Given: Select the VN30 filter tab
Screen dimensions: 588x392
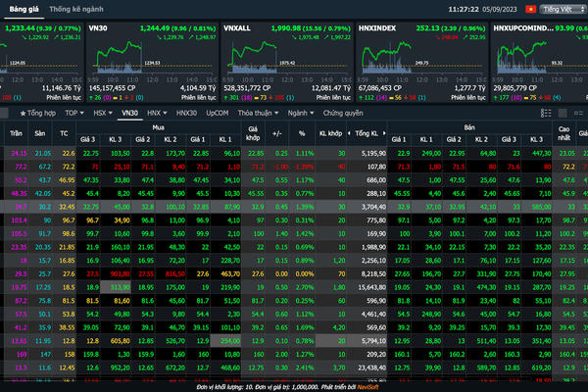Looking at the screenshot, I should pyautogui.click(x=129, y=114).
